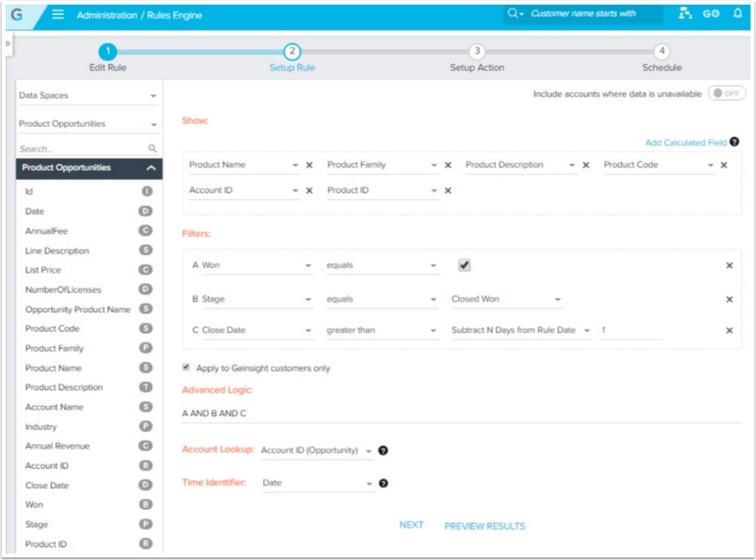Screen dimensions: 756x560
Task: Go to step 2 Setup Rule
Action: pyautogui.click(x=292, y=51)
